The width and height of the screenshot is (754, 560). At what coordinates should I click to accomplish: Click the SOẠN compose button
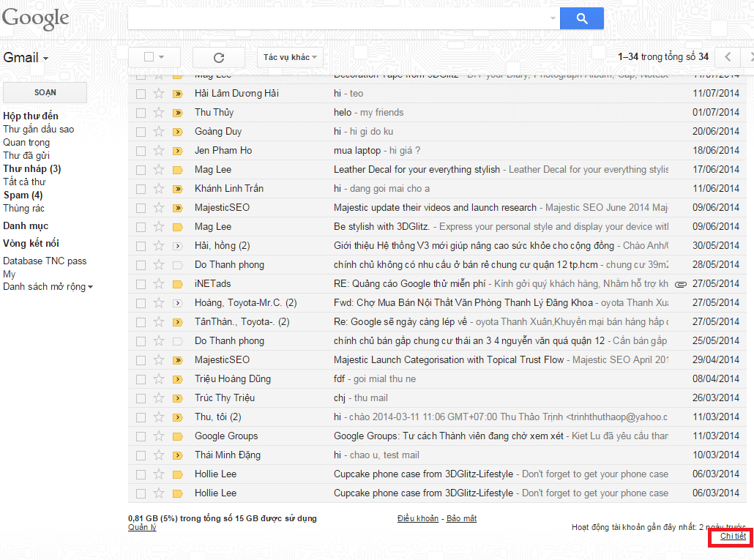45,92
